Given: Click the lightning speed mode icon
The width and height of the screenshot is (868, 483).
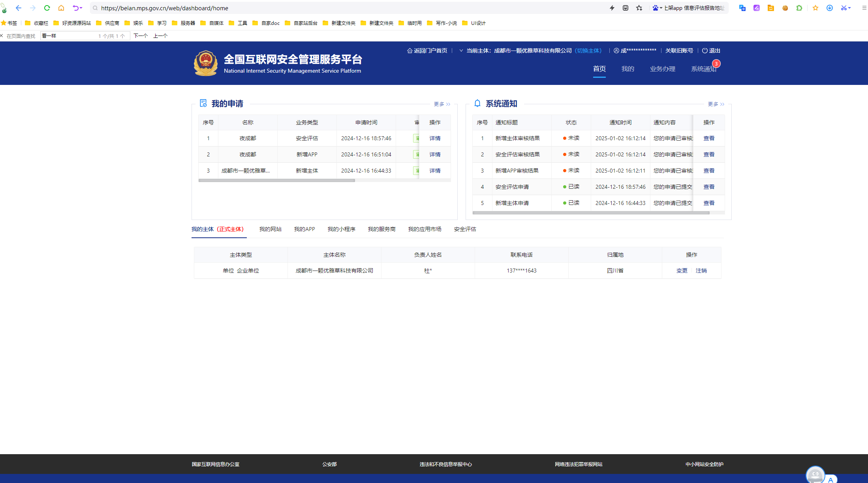Looking at the screenshot, I should point(612,8).
